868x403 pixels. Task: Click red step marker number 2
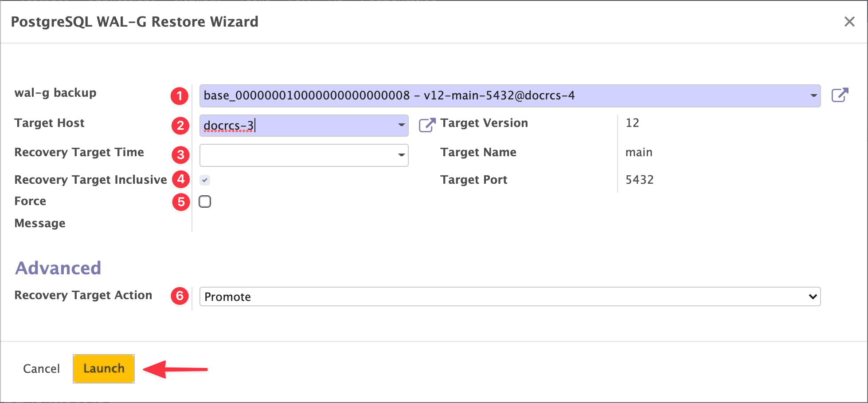[x=180, y=126]
